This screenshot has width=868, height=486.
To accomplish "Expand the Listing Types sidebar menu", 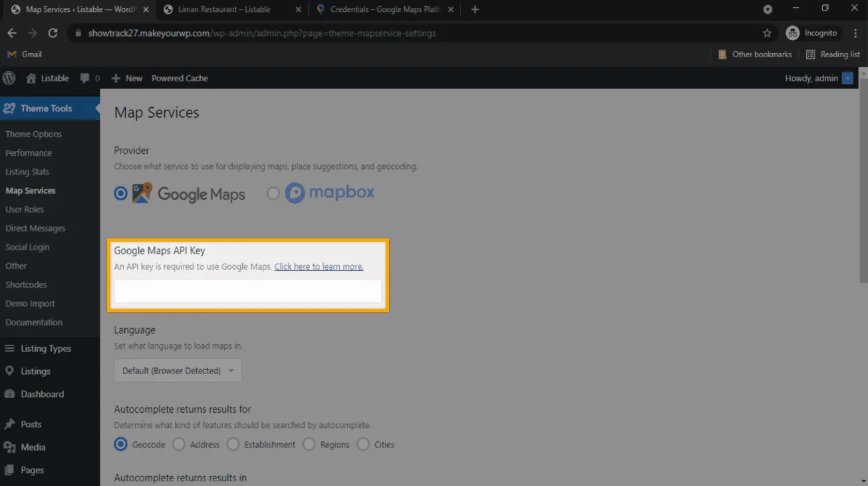I will (x=45, y=348).
